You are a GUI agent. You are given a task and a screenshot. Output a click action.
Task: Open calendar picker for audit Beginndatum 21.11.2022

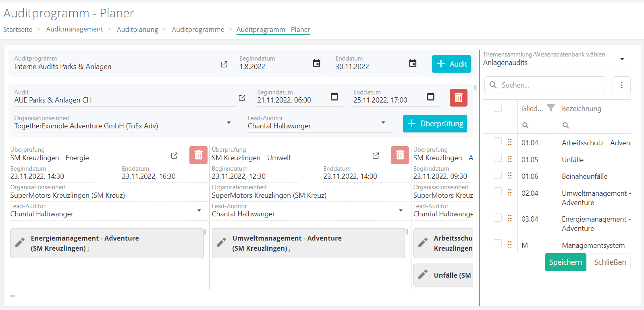click(334, 97)
